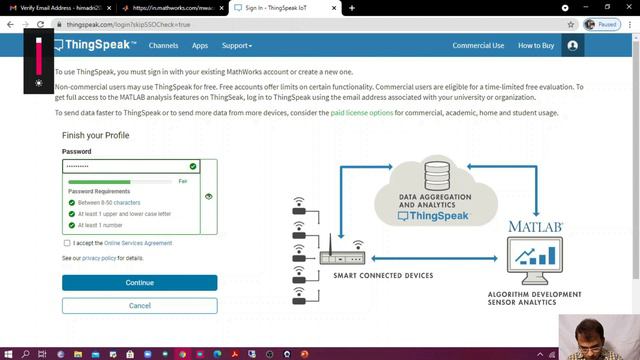Open a new browser tab
Screen dimensions: 640x360
(x=352, y=8)
